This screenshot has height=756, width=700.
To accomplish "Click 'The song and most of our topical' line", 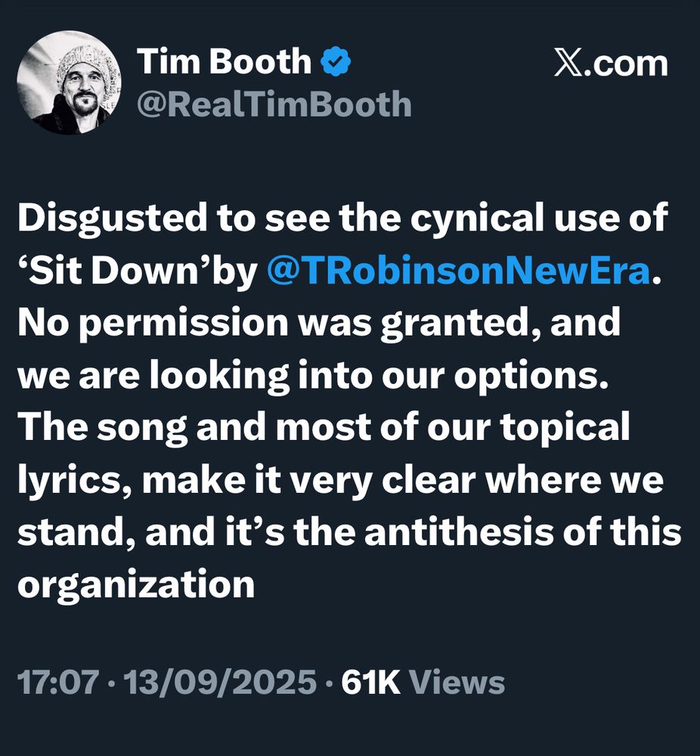I will click(324, 427).
